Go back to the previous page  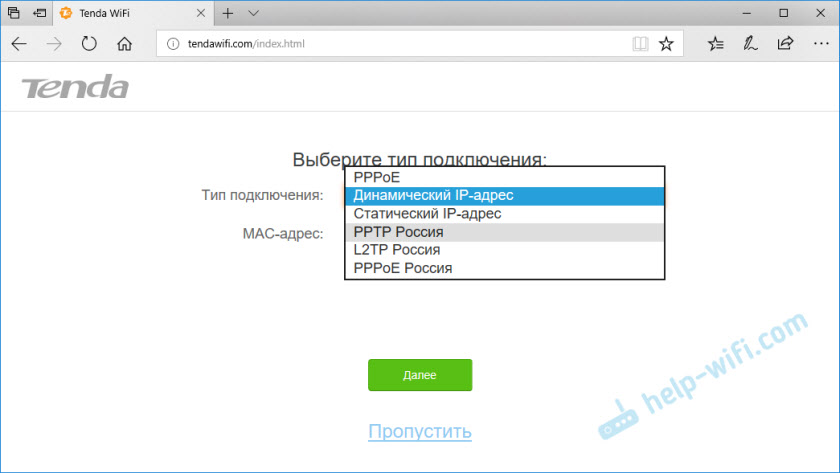20,44
